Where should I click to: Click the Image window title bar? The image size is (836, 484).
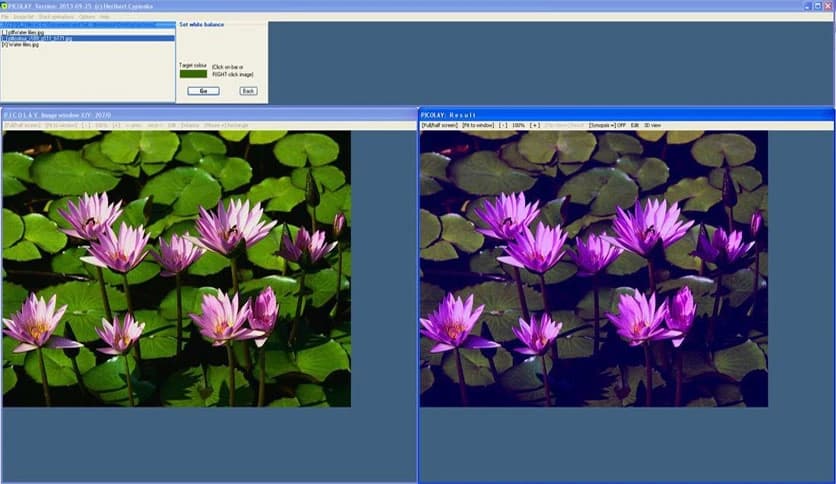[209, 115]
